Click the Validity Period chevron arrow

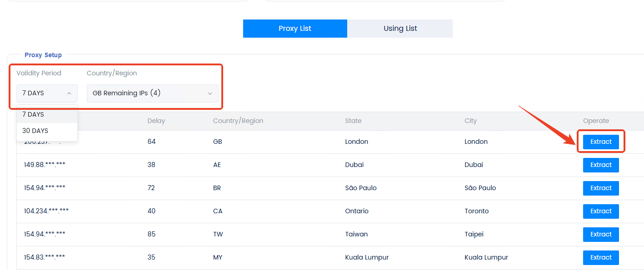coord(69,93)
